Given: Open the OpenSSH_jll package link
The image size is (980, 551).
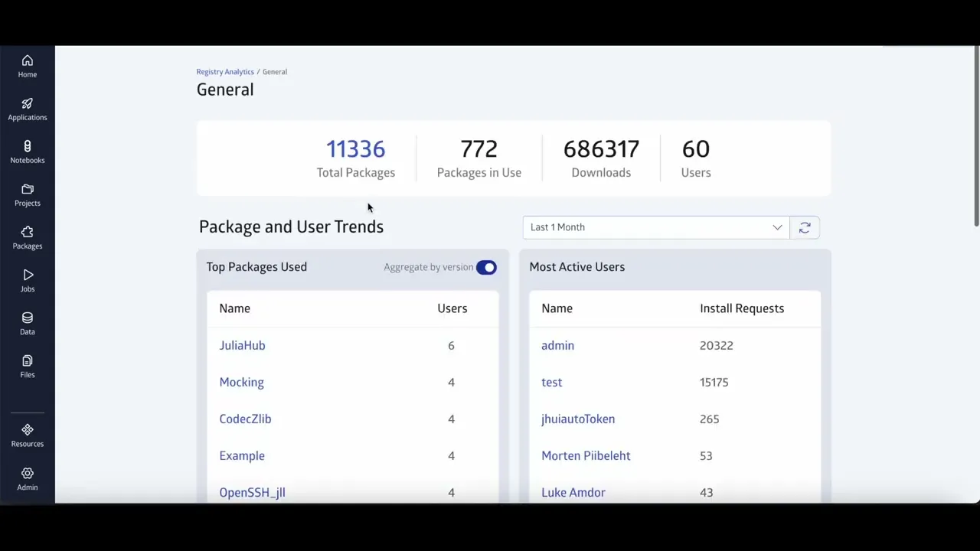Looking at the screenshot, I should 252,492.
